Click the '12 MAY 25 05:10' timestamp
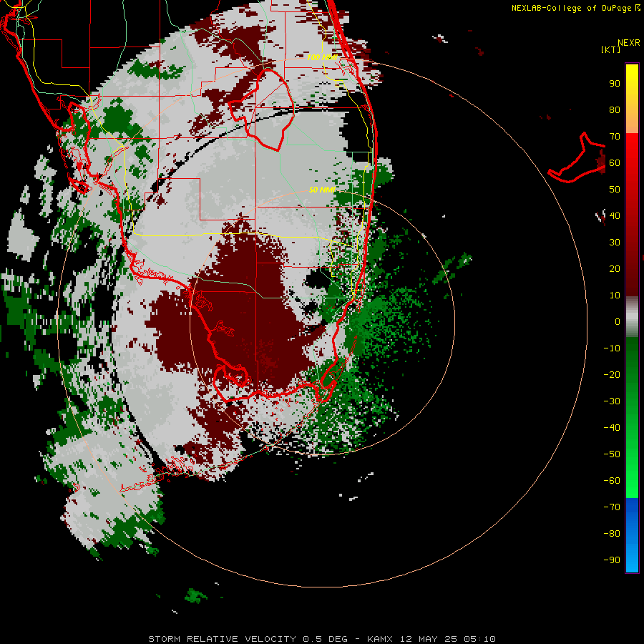The height and width of the screenshot is (644, 644). click(448, 639)
